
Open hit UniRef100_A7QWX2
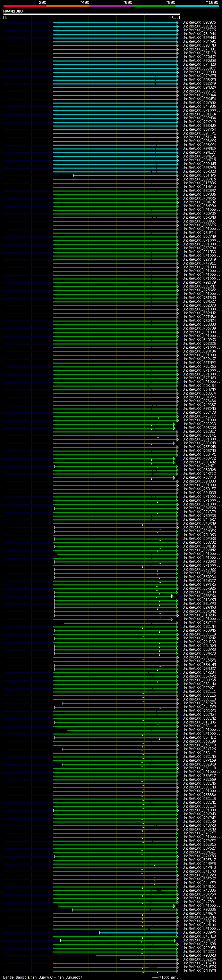[x=199, y=57]
